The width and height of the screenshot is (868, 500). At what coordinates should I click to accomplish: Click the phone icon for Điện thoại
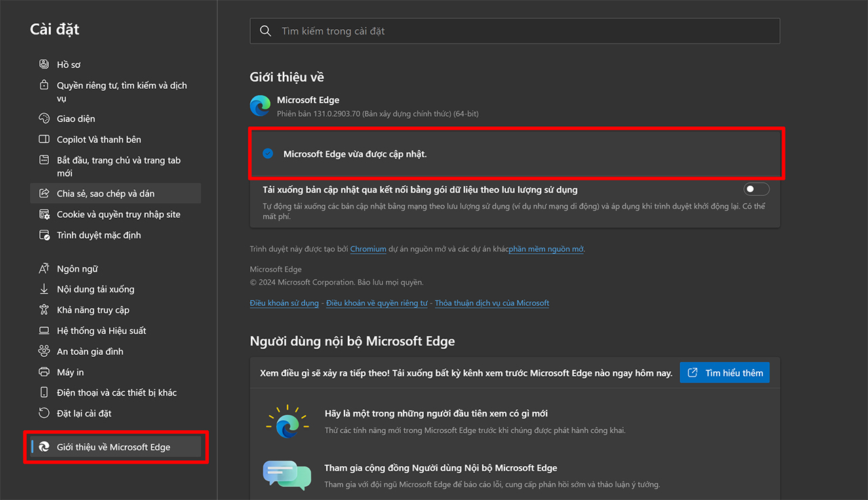pyautogui.click(x=44, y=393)
